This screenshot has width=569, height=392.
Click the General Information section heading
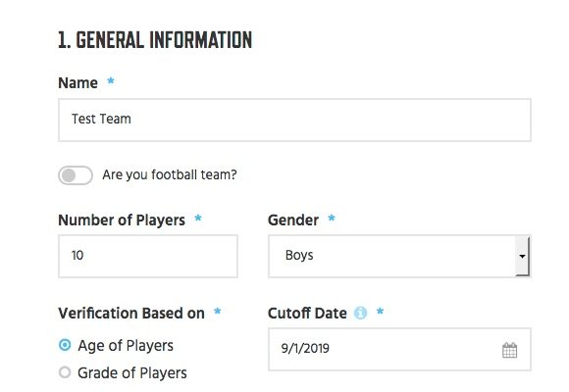click(x=155, y=40)
